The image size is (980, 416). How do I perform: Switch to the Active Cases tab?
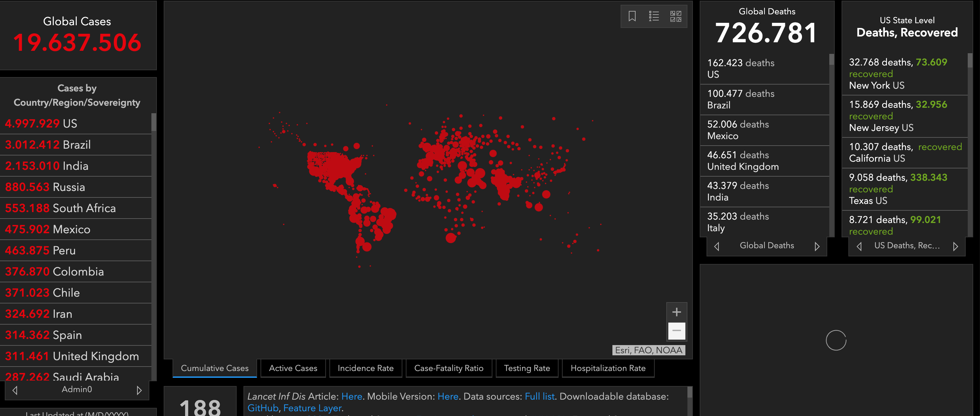tap(293, 368)
